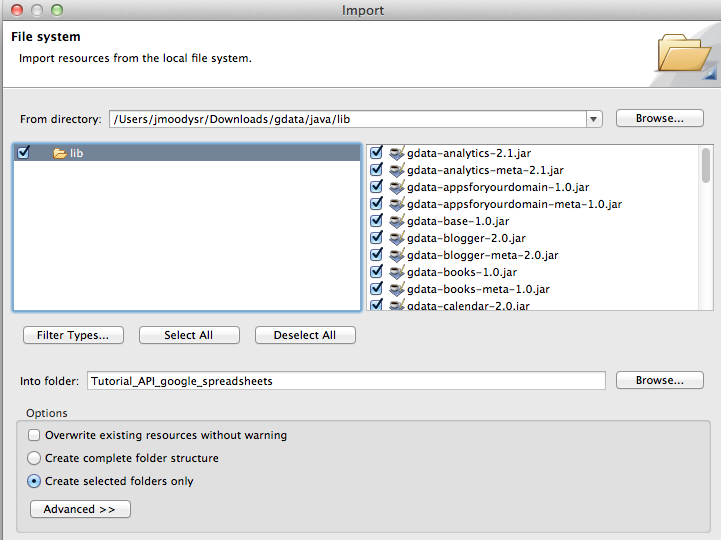Click the lib folder icon in tree
Image resolution: width=721 pixels, height=540 pixels.
point(60,153)
